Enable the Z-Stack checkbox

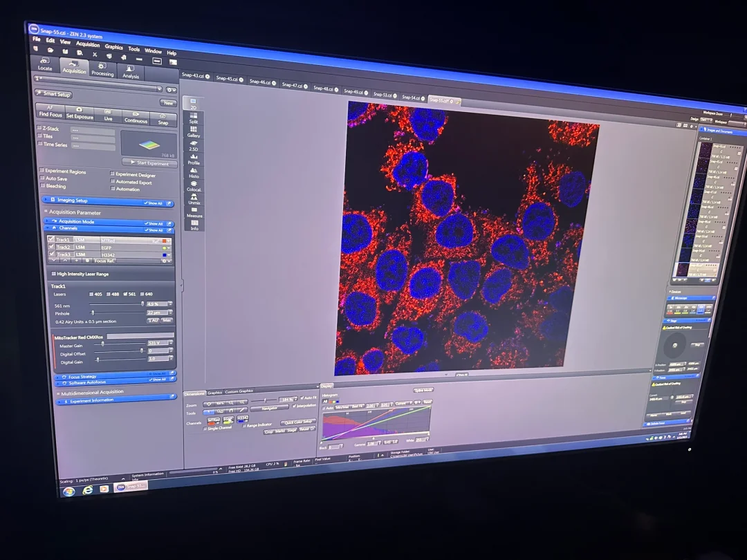[x=39, y=128]
